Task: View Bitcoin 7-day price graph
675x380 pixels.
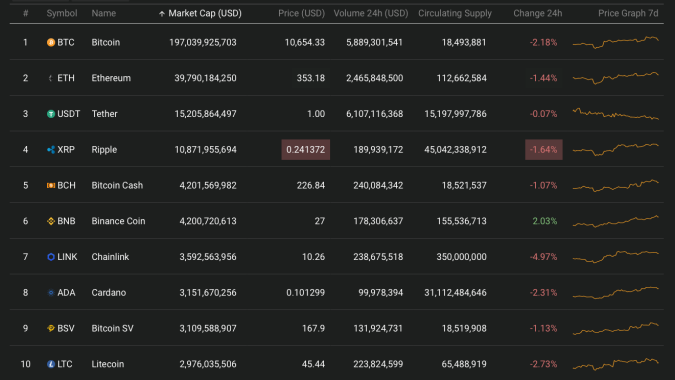Action: tap(616, 42)
